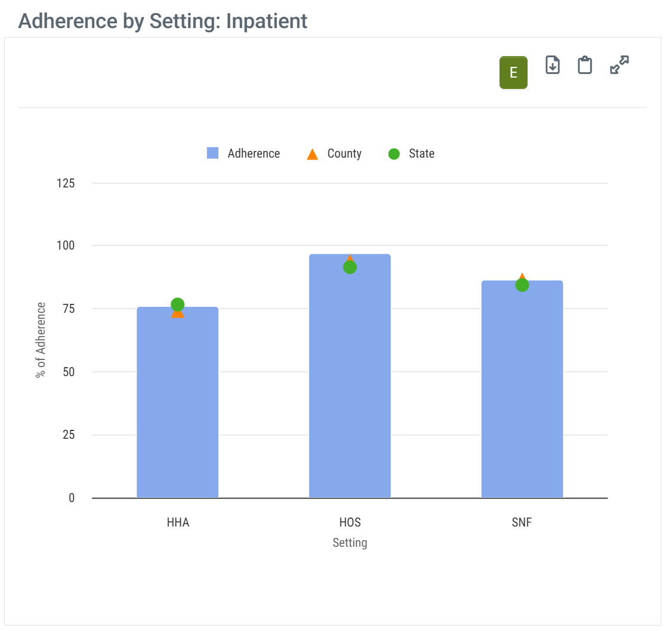Click the State marker on HOS bar
672x631 pixels.
tap(350, 267)
